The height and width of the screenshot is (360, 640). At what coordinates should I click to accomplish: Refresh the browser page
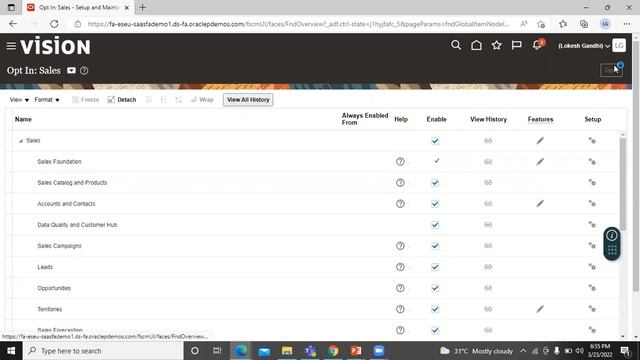[x=54, y=24]
